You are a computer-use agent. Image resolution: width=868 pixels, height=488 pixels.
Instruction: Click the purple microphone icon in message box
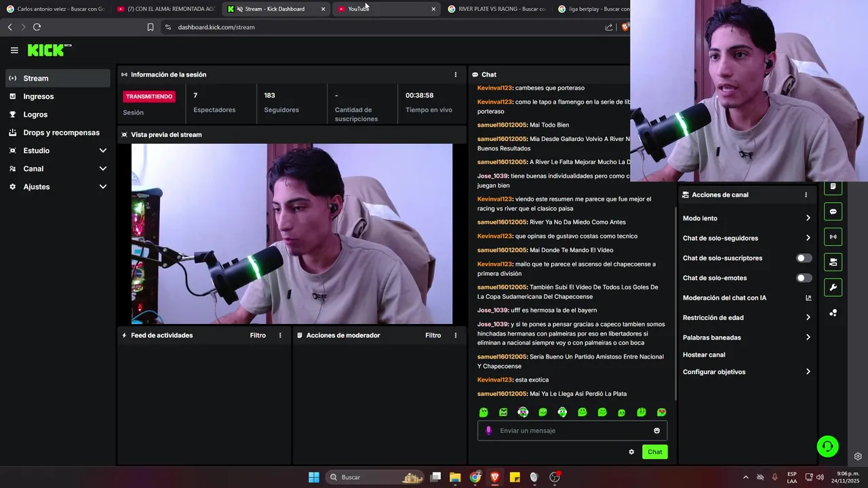point(488,430)
